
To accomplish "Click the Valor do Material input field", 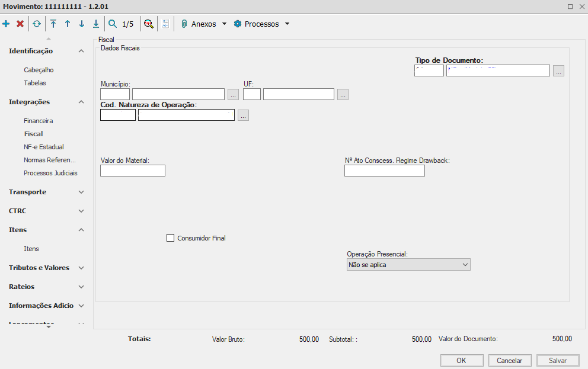I will coord(133,171).
